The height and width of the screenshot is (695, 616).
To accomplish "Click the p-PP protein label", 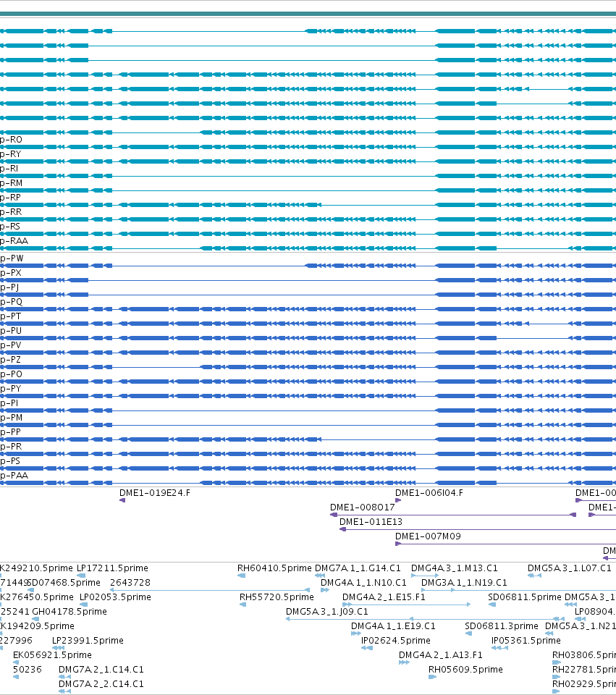I will (x=11, y=432).
